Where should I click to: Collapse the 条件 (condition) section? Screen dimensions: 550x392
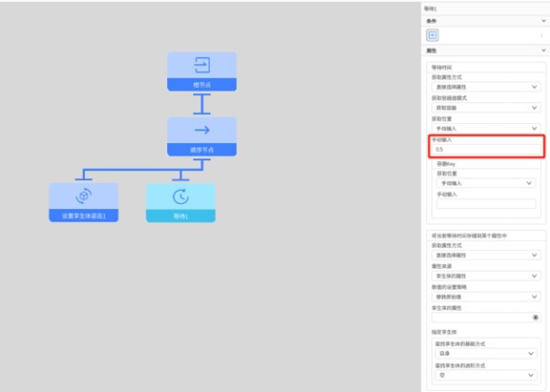coord(543,21)
